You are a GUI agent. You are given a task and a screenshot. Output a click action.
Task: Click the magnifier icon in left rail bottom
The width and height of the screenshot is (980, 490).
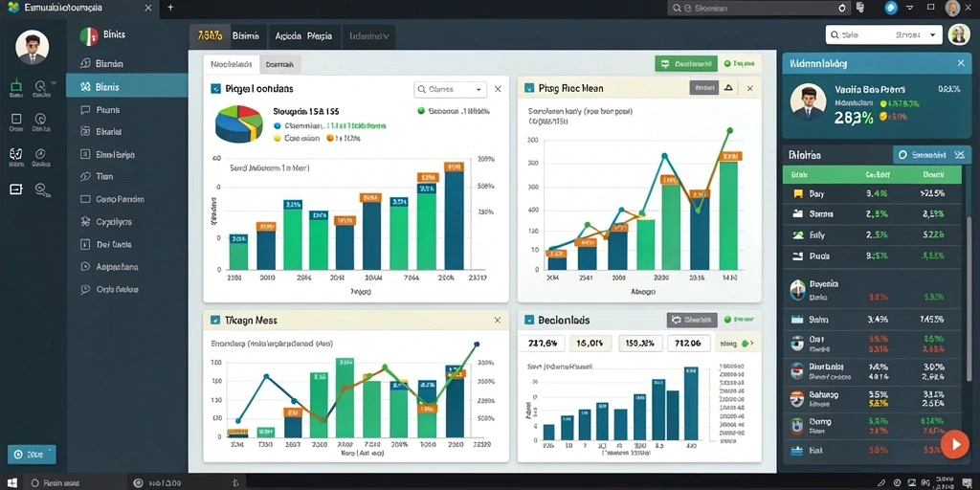click(42, 190)
